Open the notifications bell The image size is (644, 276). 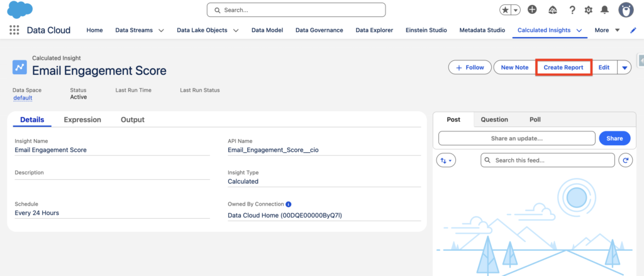click(605, 10)
